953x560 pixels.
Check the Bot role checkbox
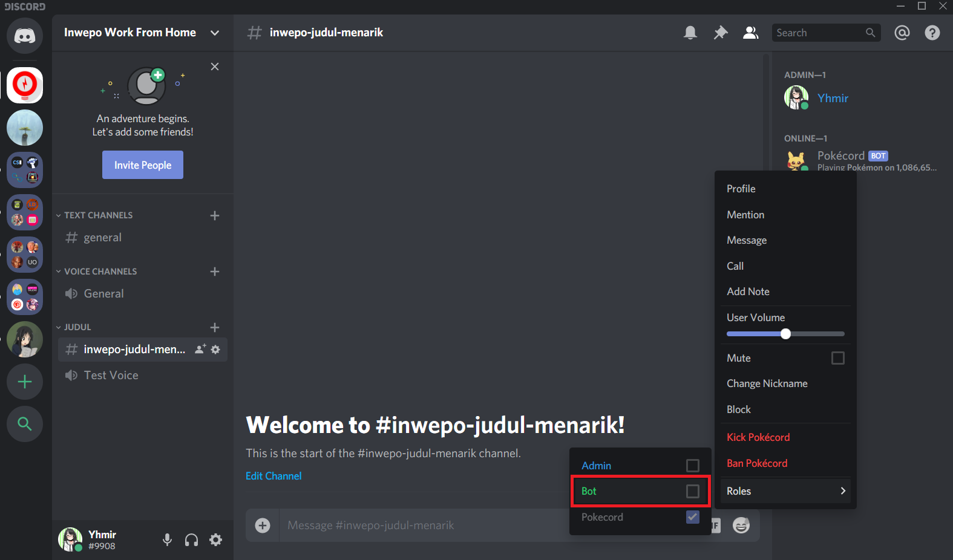tap(693, 491)
